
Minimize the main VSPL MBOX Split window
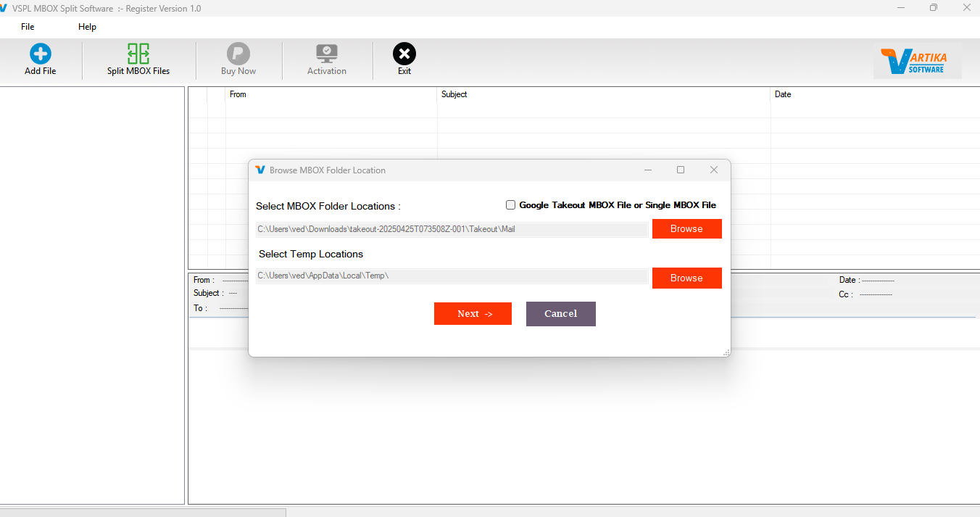[900, 8]
